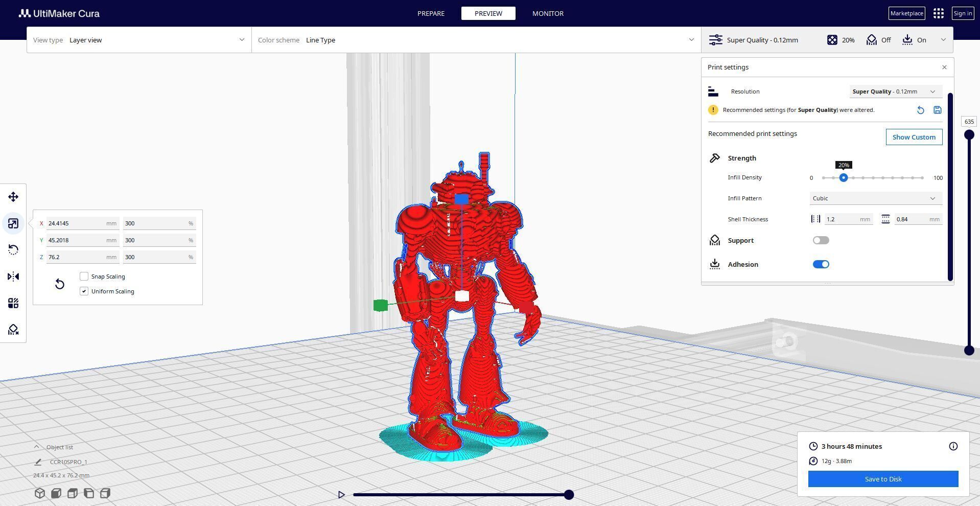Select the Scale tool
This screenshot has height=506, width=980.
click(13, 223)
